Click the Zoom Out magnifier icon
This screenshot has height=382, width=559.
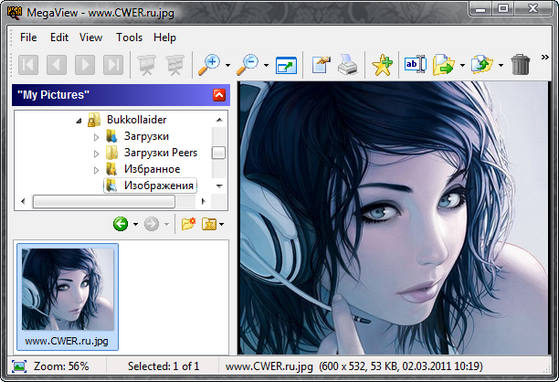[247, 65]
